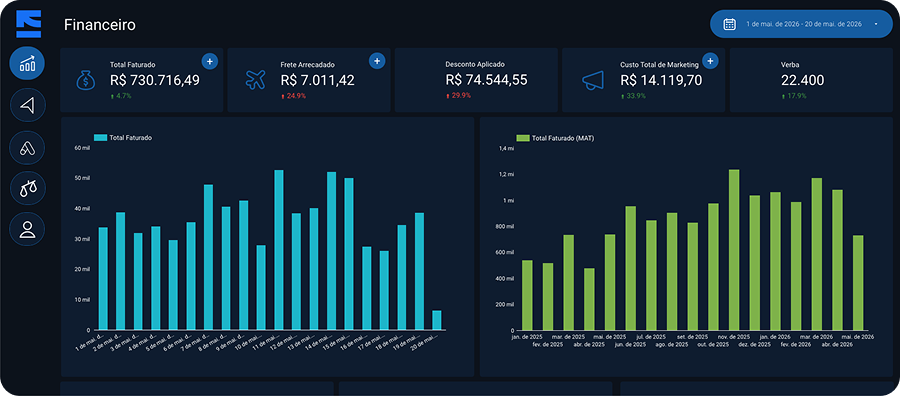The width and height of the screenshot is (900, 396).
Task: Expand Total Faturado card with plus button
Action: pyautogui.click(x=210, y=61)
